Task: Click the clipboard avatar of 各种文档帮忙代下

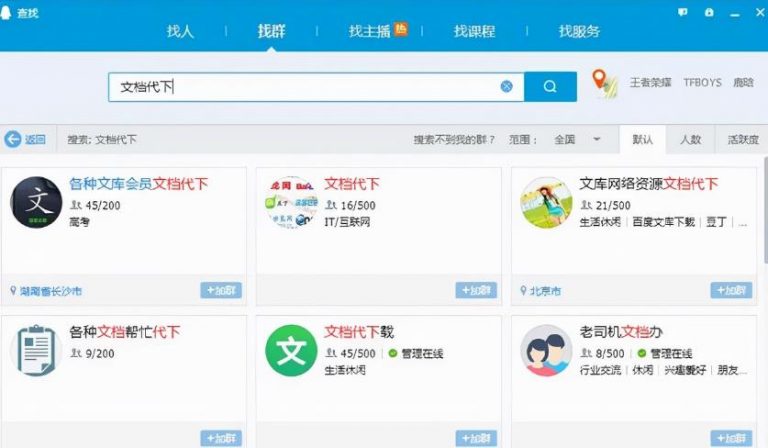Action: point(36,350)
